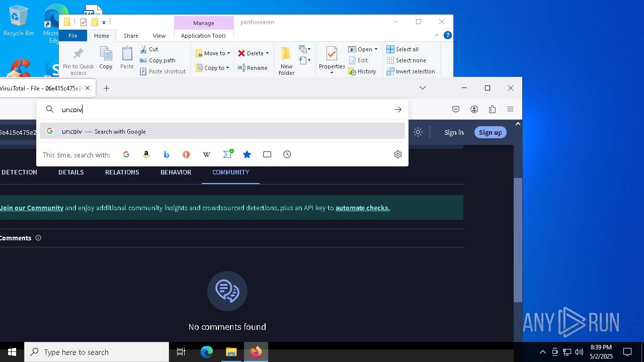Open the Properties button in Explorer ribbon
This screenshot has height=362, width=644.
pyautogui.click(x=332, y=61)
